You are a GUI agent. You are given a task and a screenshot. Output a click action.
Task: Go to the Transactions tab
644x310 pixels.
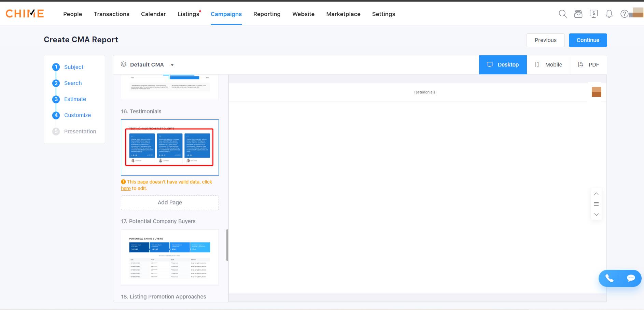[111, 14]
